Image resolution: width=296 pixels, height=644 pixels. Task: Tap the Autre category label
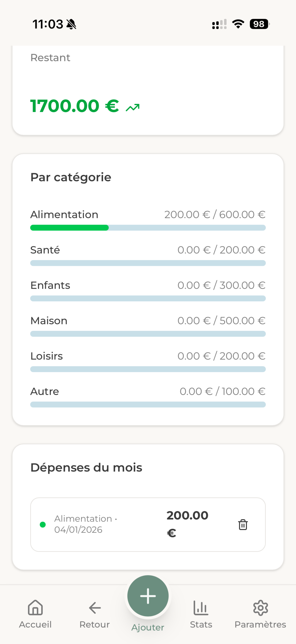(x=45, y=391)
